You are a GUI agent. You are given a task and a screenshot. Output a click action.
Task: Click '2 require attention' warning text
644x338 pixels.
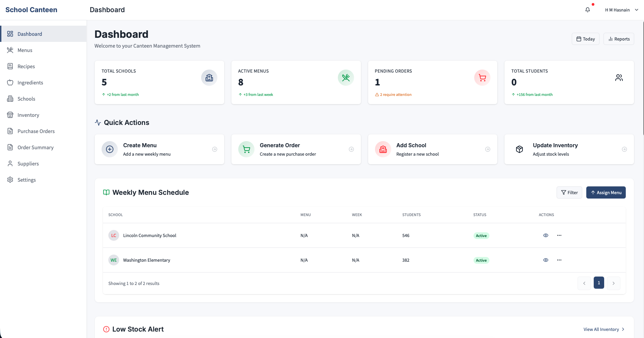coord(396,95)
